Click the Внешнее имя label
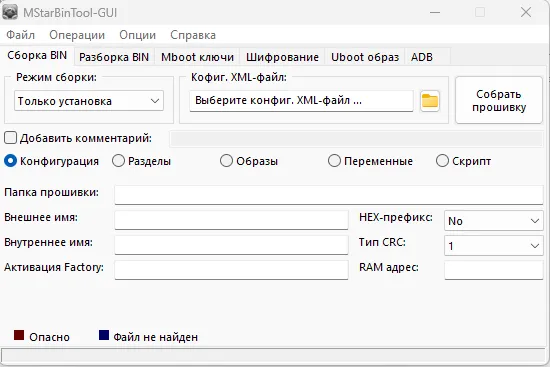 pos(41,218)
